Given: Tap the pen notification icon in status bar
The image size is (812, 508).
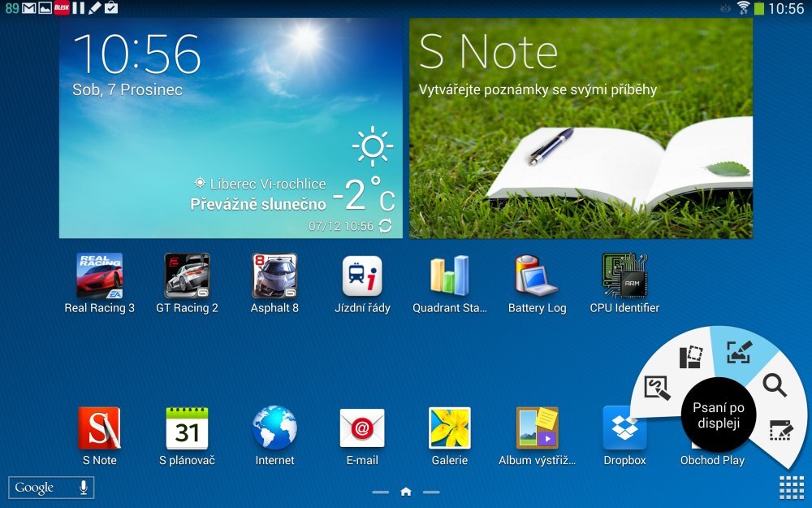Looking at the screenshot, I should (x=94, y=8).
